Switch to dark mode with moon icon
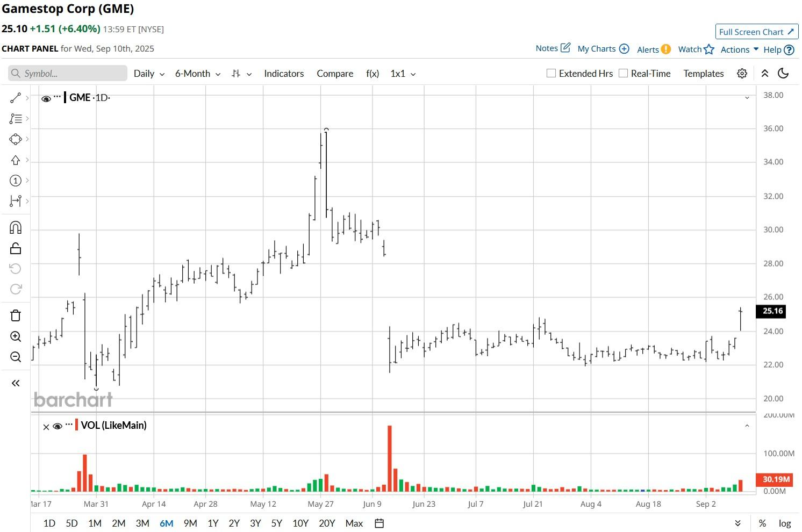802x532 pixels. coord(783,74)
